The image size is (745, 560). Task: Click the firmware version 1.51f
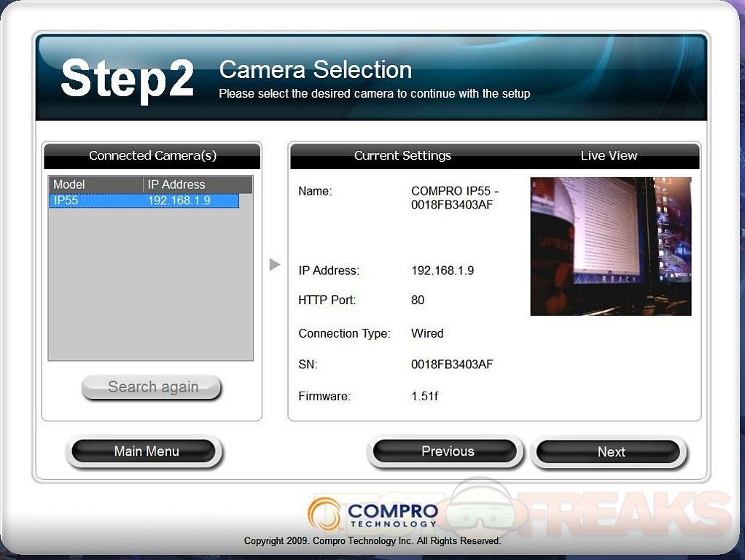click(424, 397)
